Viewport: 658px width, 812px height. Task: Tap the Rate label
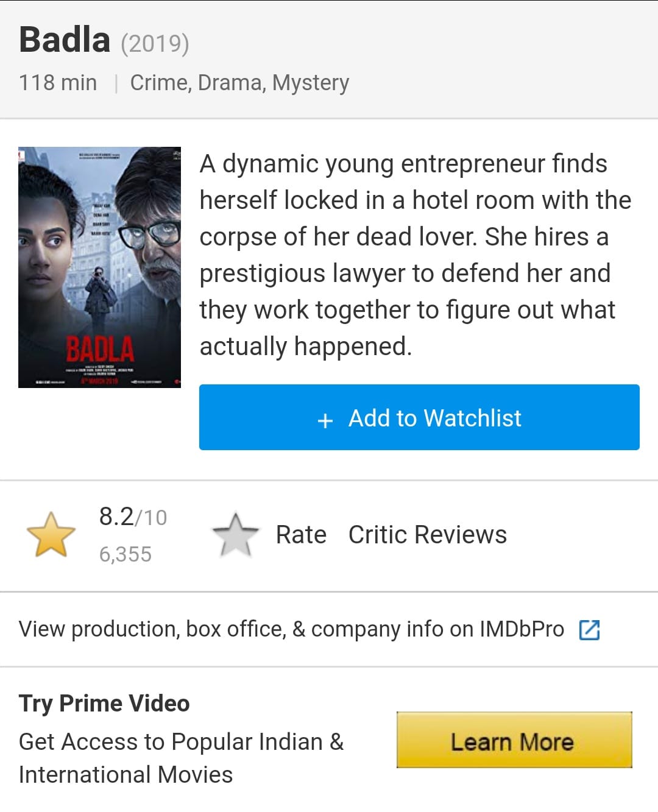[301, 534]
